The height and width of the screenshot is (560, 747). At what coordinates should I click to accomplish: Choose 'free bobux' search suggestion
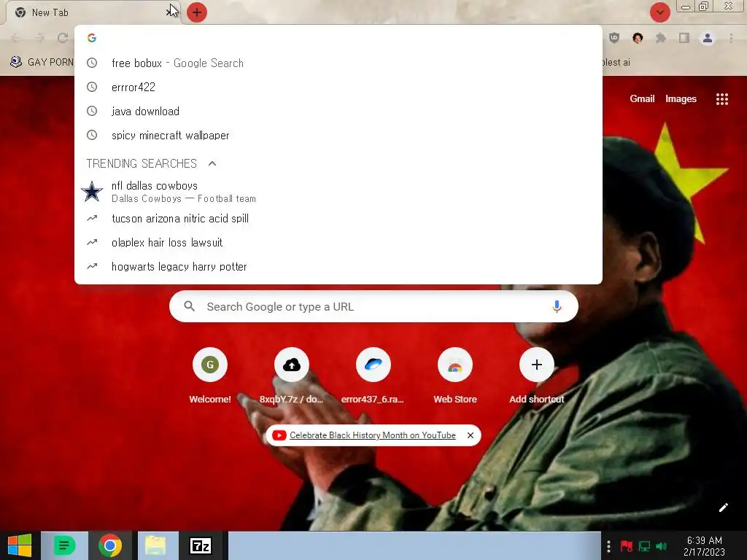pyautogui.click(x=338, y=63)
